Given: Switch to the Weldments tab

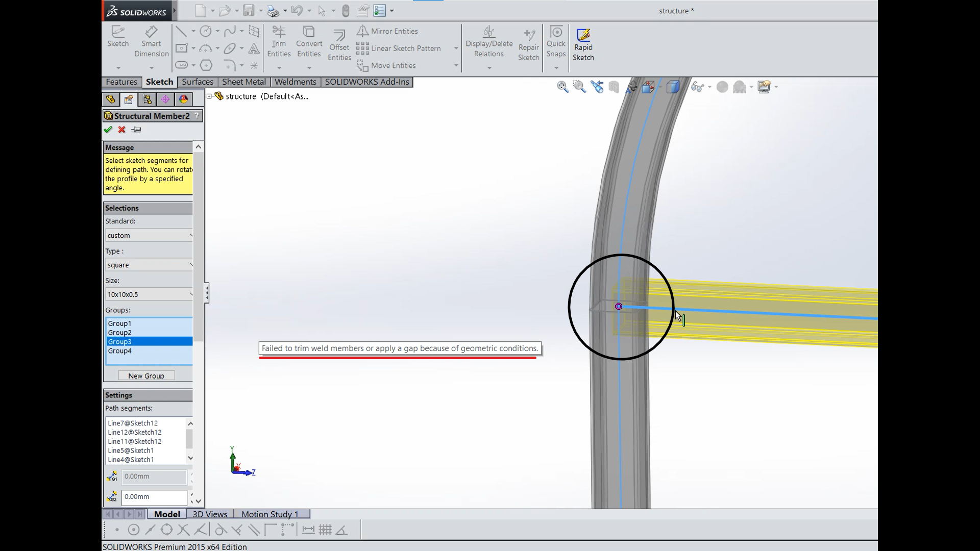Looking at the screenshot, I should click(x=296, y=82).
